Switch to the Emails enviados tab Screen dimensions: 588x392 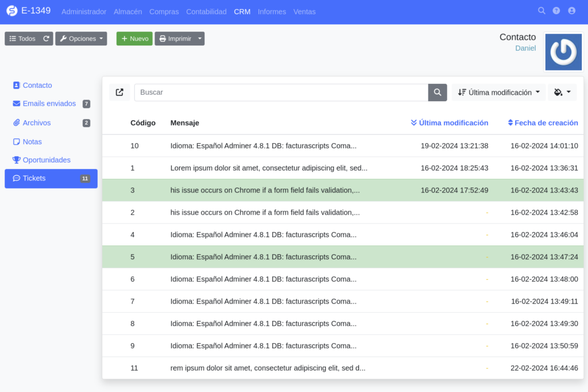[49, 104]
